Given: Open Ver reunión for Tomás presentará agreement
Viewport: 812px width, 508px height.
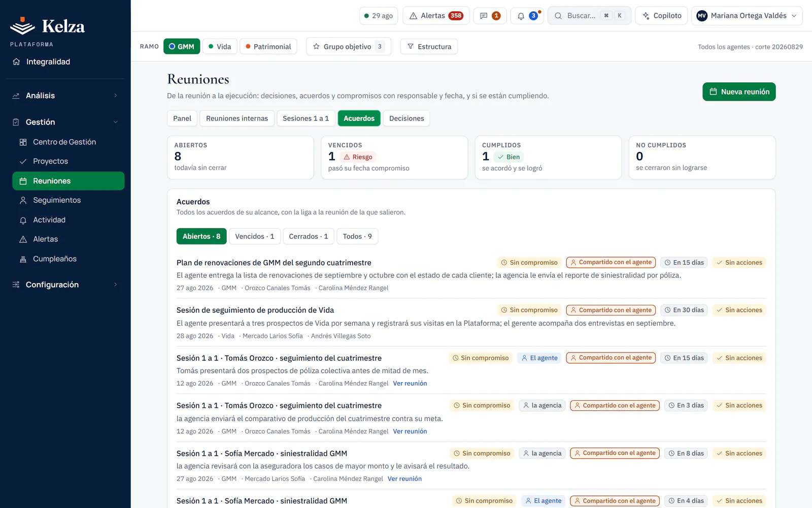Looking at the screenshot, I should coord(410,384).
